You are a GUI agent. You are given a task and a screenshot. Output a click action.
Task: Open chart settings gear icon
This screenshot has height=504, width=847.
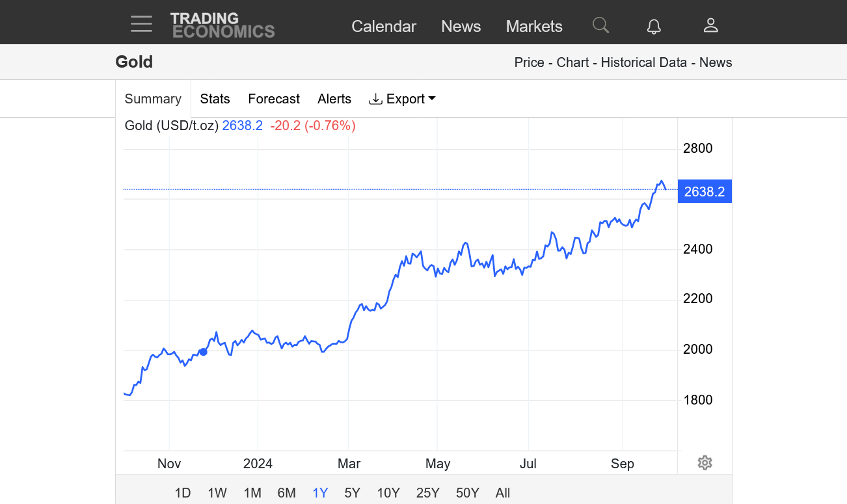[705, 462]
